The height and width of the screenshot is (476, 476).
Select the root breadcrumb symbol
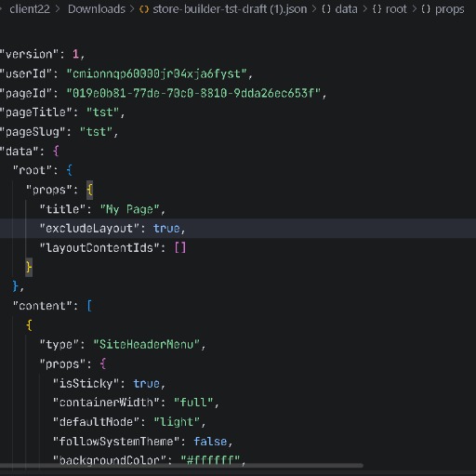396,9
